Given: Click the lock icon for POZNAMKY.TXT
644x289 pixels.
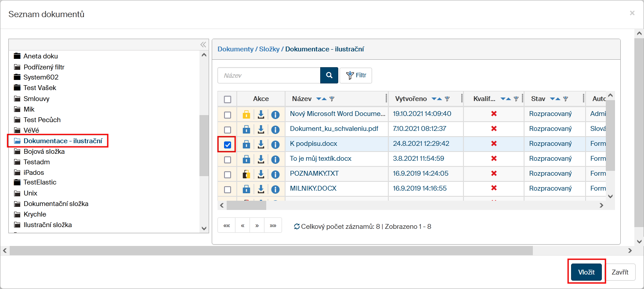Looking at the screenshot, I should 246,174.
